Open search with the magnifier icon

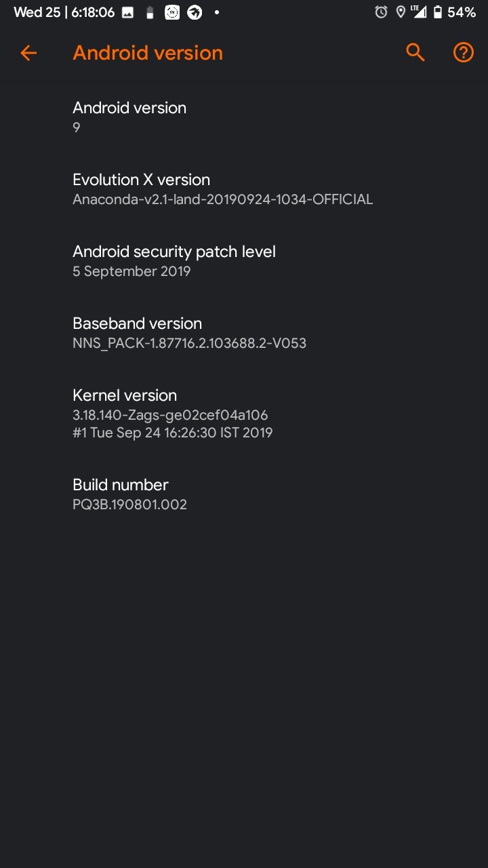tap(415, 52)
